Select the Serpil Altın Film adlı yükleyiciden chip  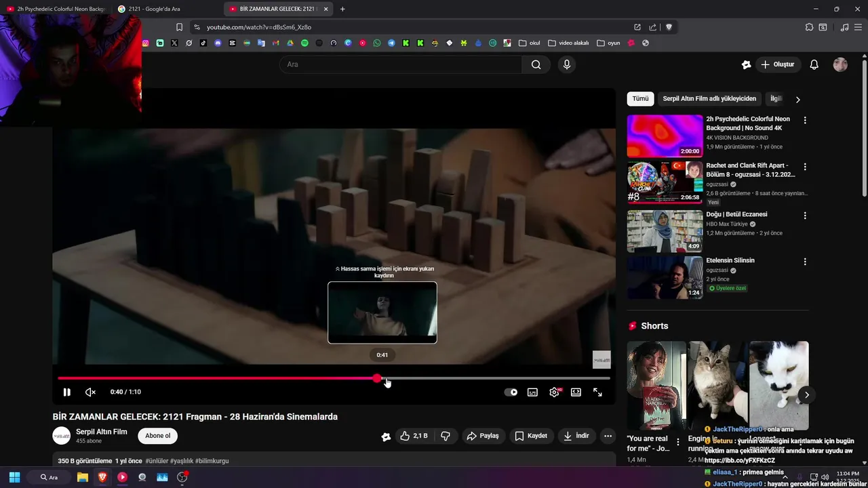709,99
